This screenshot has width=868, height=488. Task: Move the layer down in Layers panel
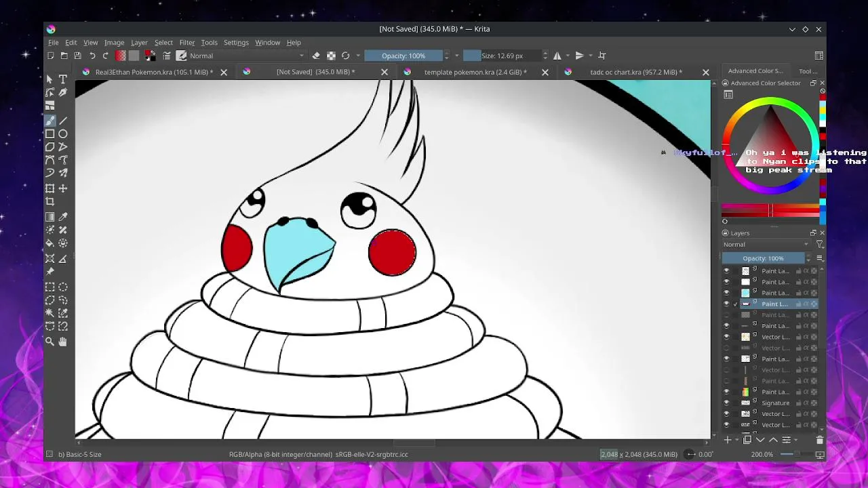pos(760,440)
